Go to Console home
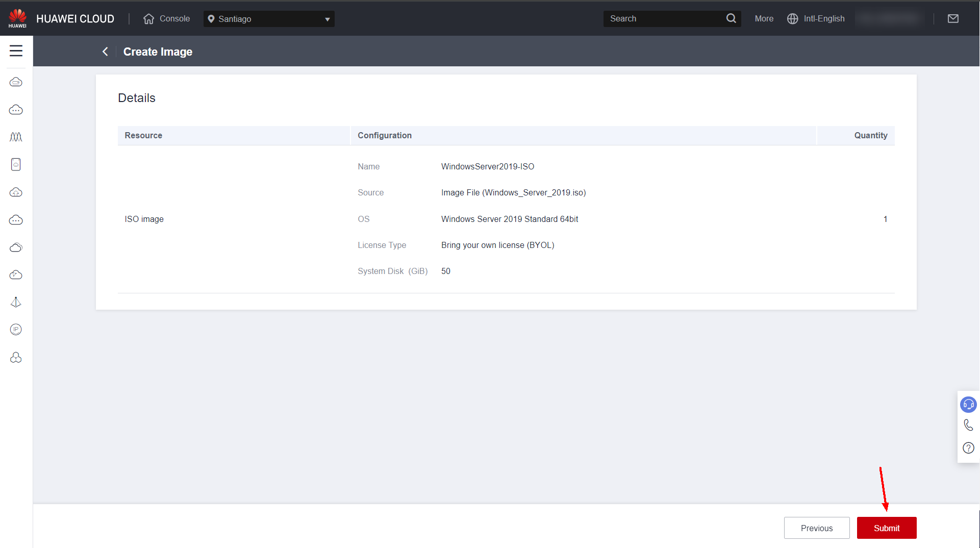The image size is (980, 548). click(167, 19)
